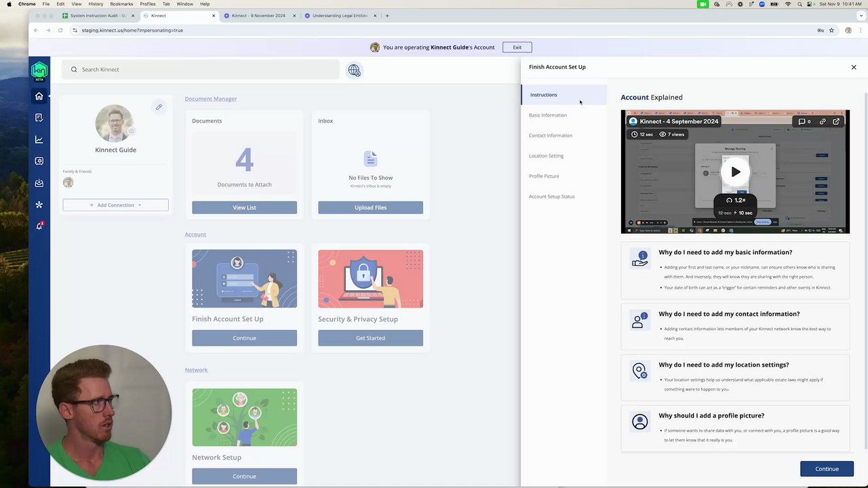Play the Account Explained video
868x488 pixels.
click(x=736, y=172)
